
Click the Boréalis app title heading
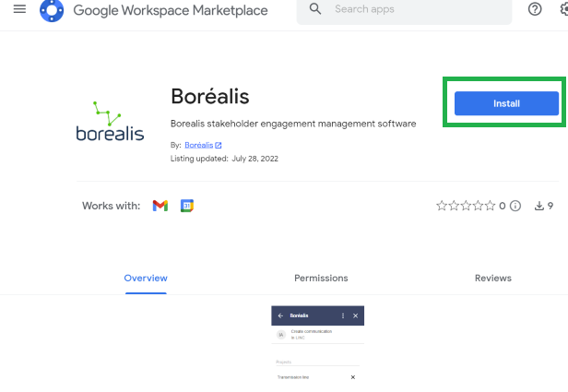click(x=210, y=97)
